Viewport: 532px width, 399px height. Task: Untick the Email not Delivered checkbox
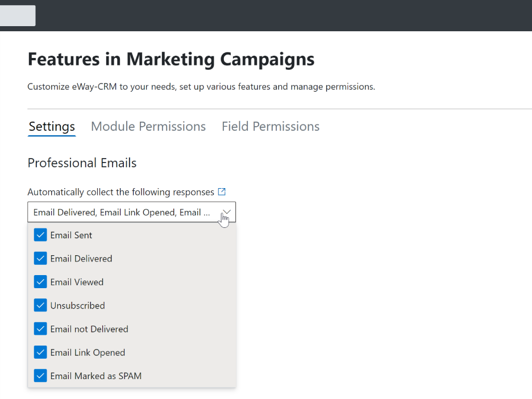[x=40, y=329]
